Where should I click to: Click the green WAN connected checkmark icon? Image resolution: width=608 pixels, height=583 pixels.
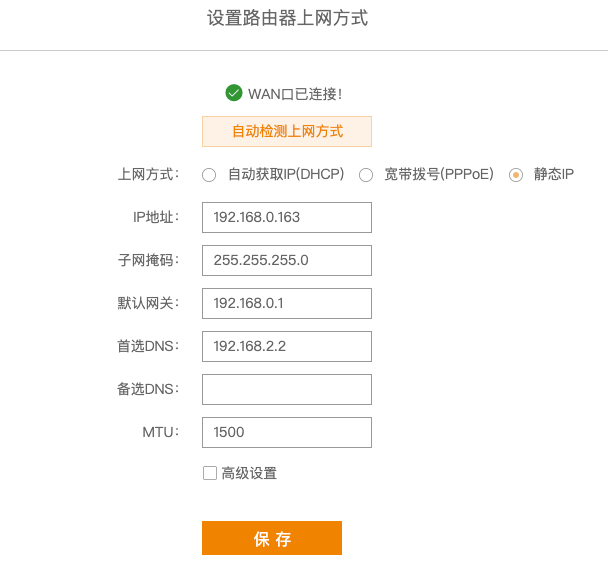click(234, 93)
